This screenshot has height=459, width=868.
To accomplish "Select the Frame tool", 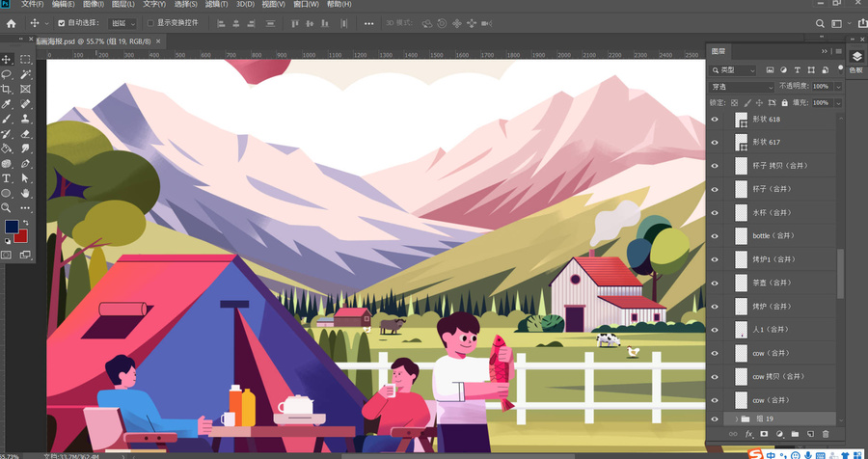I will (25, 89).
